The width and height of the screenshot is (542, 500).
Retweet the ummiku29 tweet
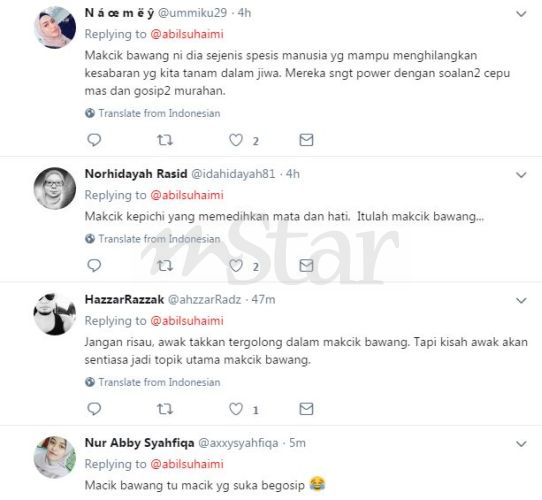click(x=165, y=140)
